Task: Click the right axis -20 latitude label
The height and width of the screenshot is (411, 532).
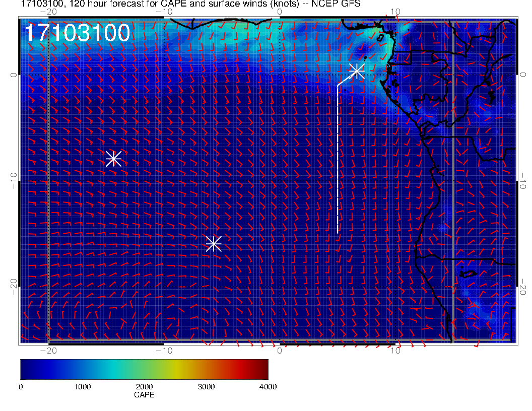Action: click(x=523, y=287)
